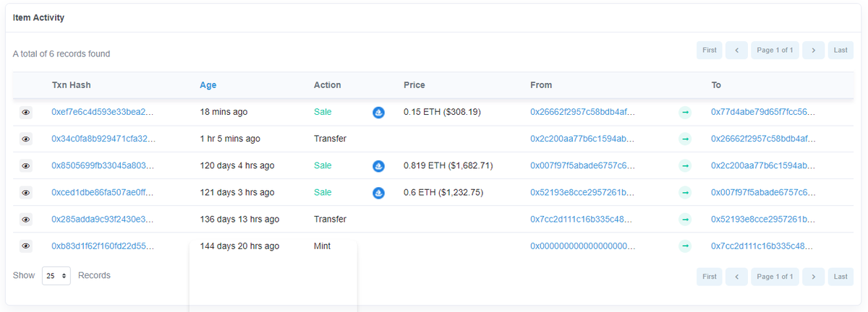Open From address 0x52193e8cce2957261b
This screenshot has height=312, width=868.
pyautogui.click(x=583, y=193)
